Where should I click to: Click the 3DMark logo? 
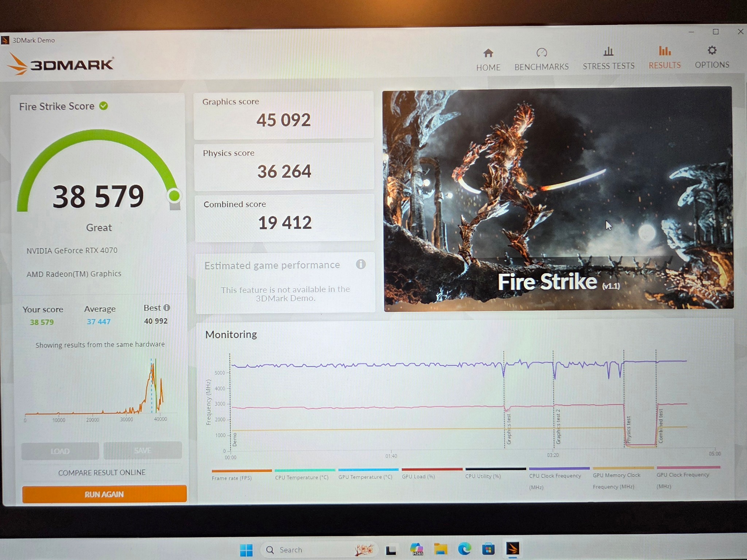[x=61, y=64]
